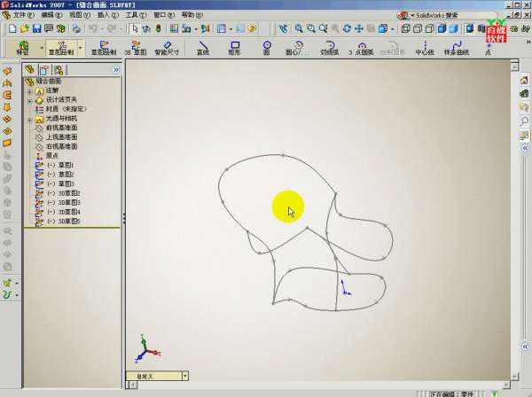
Task: Switch to Hidden Lines Removed display
Action: (x=429, y=29)
